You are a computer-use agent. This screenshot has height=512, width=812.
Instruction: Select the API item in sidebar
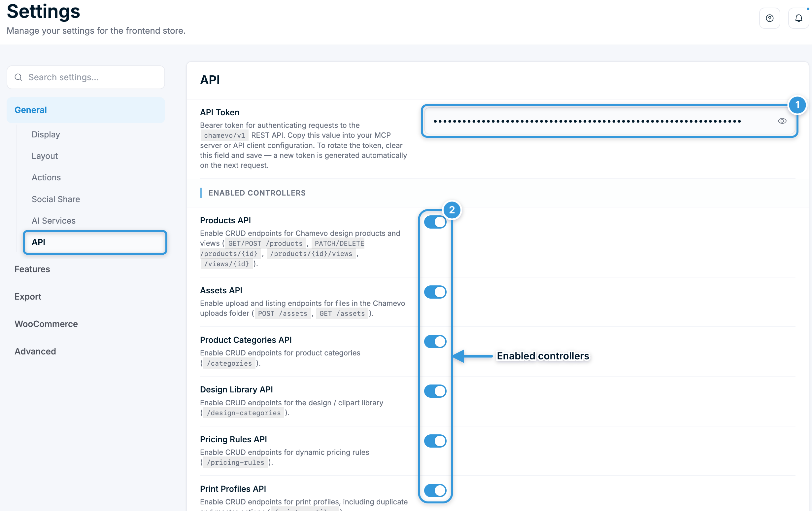(95, 242)
